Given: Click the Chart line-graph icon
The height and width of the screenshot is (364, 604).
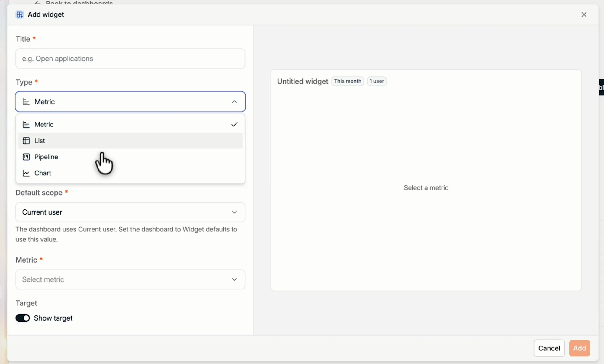Looking at the screenshot, I should click(26, 173).
